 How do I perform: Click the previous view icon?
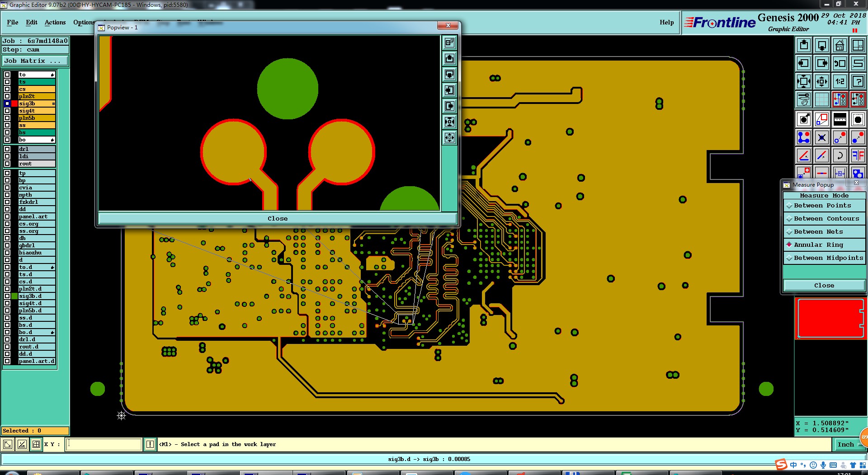point(840,63)
